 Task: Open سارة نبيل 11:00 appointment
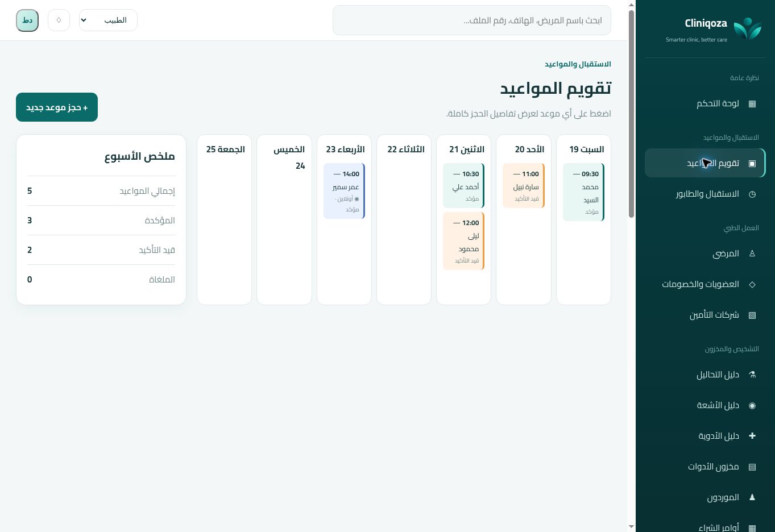coord(524,186)
